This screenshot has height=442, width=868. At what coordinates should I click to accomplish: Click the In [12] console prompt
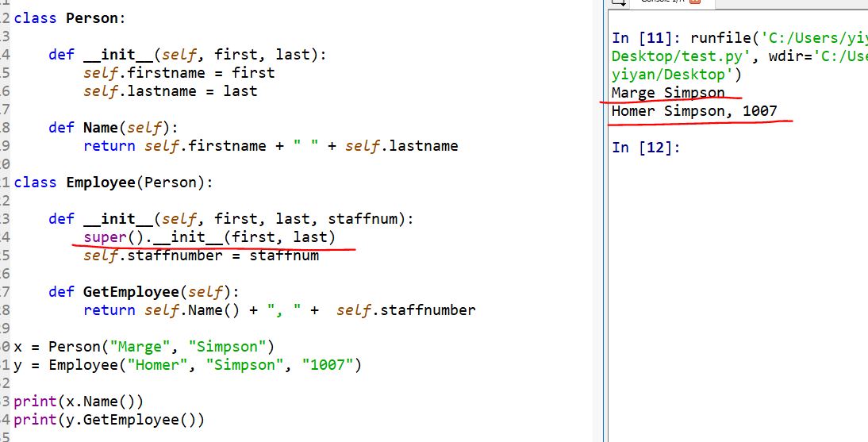point(646,148)
